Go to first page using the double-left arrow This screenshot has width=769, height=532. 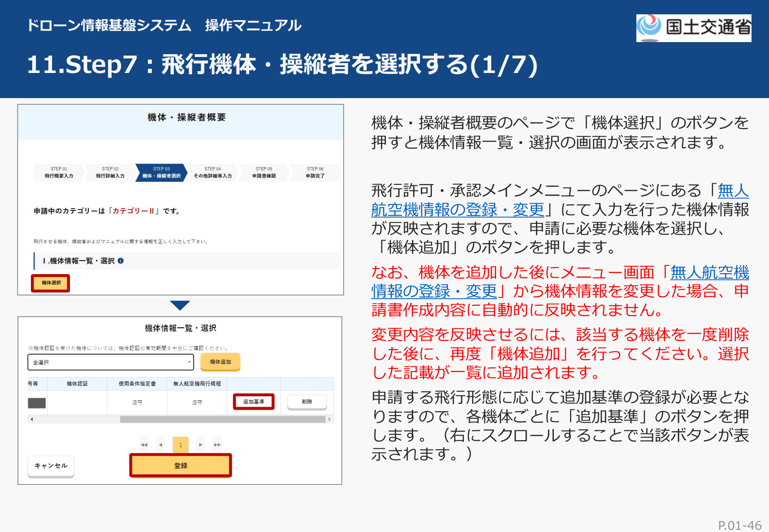[x=144, y=445]
